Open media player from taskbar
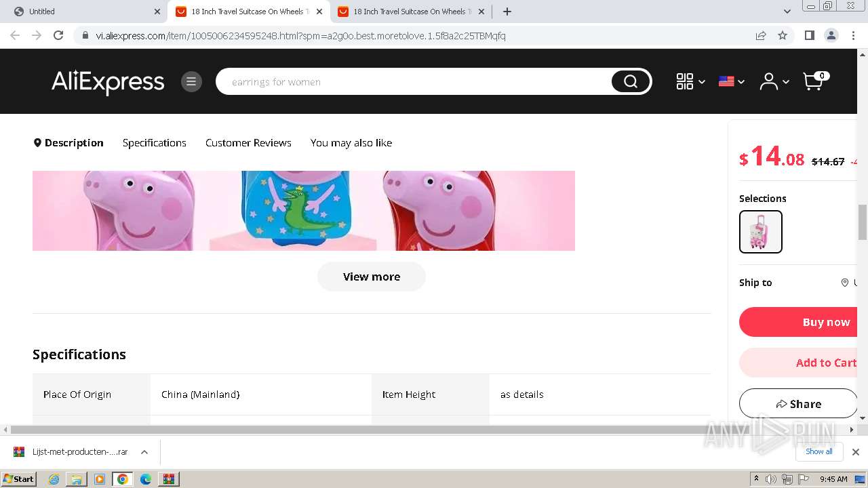 (100, 479)
